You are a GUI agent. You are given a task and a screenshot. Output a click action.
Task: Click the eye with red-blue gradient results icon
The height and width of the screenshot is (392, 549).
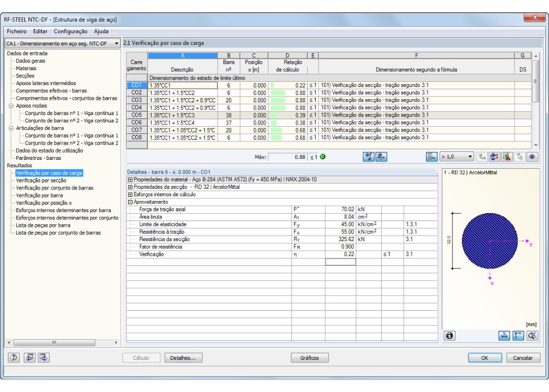coord(368,157)
